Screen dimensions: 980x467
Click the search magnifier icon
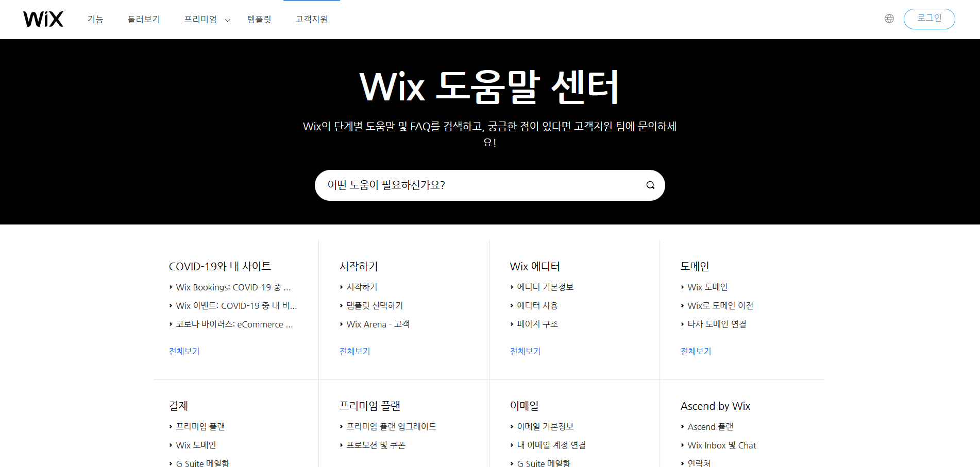[x=650, y=185]
